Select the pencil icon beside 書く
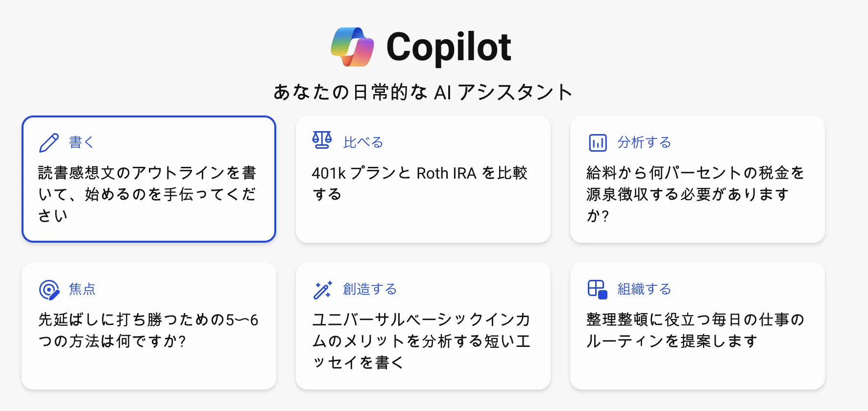Screen dimensions: 868x411 (x=48, y=142)
